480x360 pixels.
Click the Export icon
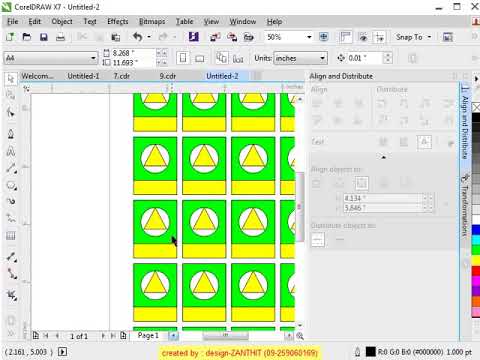click(x=232, y=37)
